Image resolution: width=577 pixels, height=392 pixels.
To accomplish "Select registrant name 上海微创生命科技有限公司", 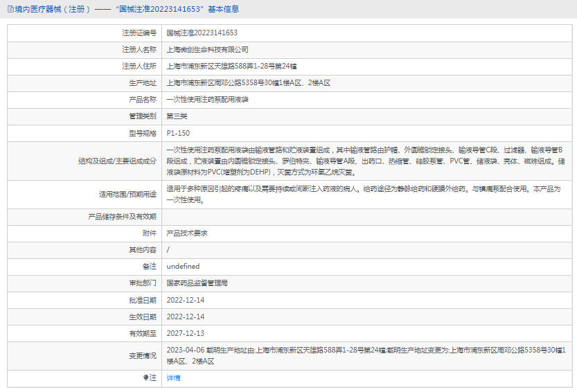I will [207, 50].
